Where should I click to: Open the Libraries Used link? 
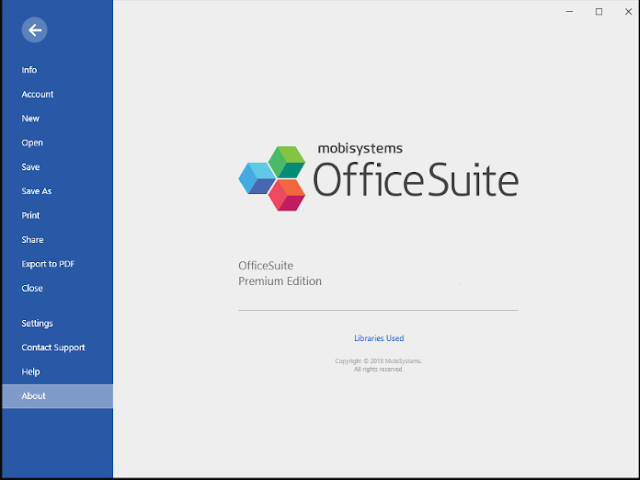(x=379, y=338)
